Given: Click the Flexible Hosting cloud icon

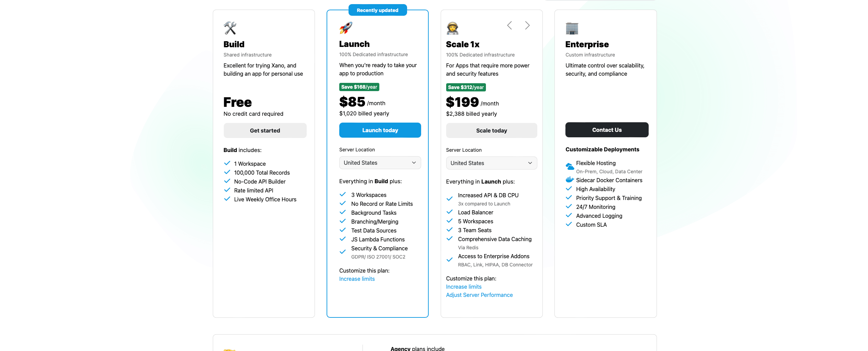Looking at the screenshot, I should [569, 166].
